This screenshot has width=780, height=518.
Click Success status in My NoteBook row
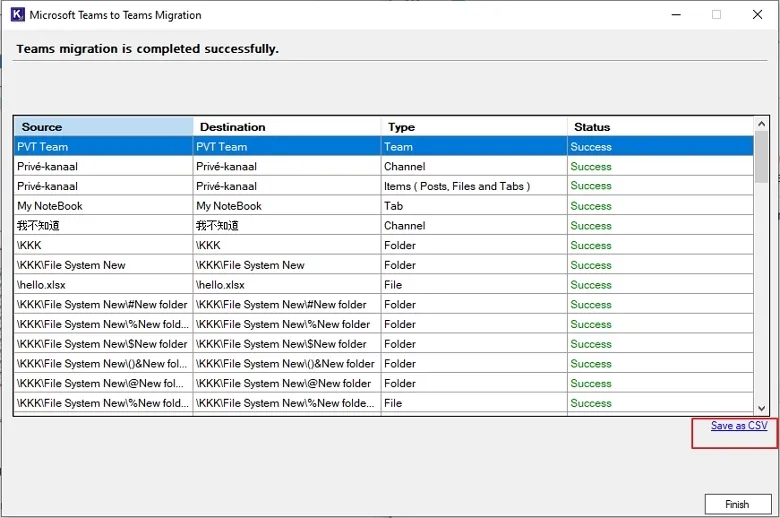[x=661, y=206]
